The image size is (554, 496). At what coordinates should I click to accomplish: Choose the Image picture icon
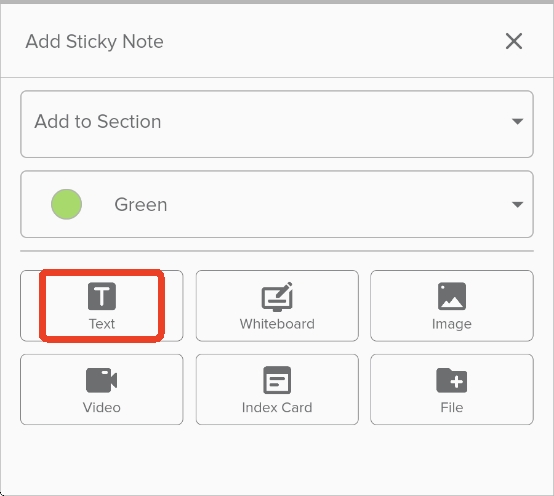452,296
